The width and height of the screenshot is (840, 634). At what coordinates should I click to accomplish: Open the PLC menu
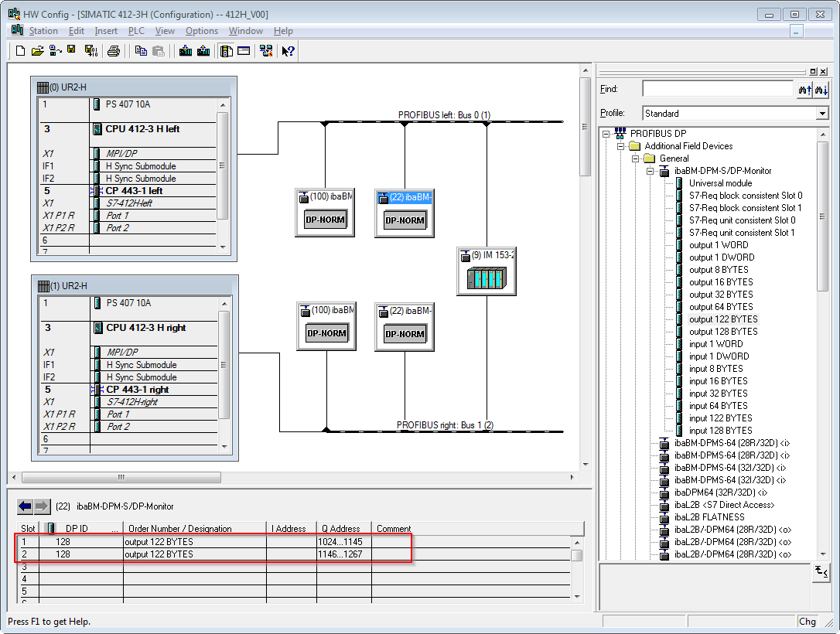(x=136, y=31)
